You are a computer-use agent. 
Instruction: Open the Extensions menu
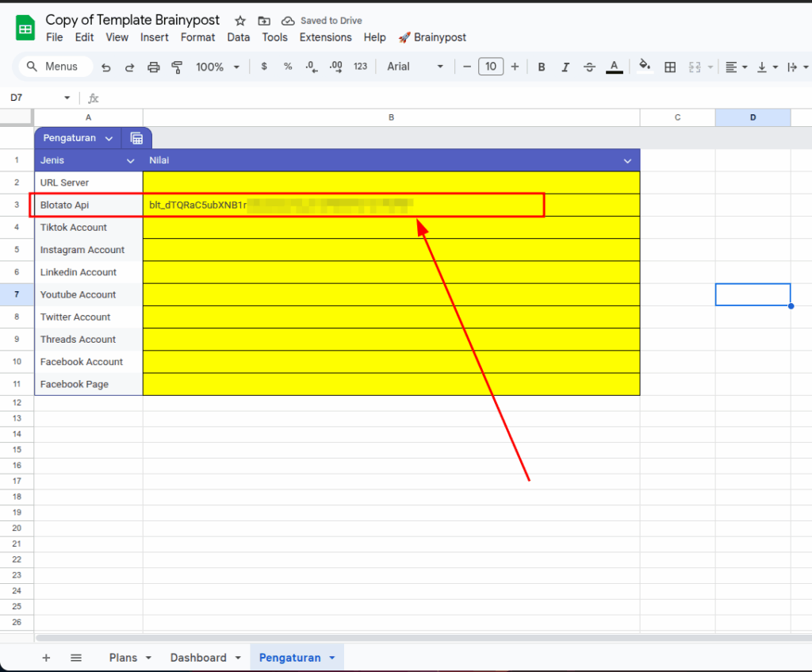325,37
